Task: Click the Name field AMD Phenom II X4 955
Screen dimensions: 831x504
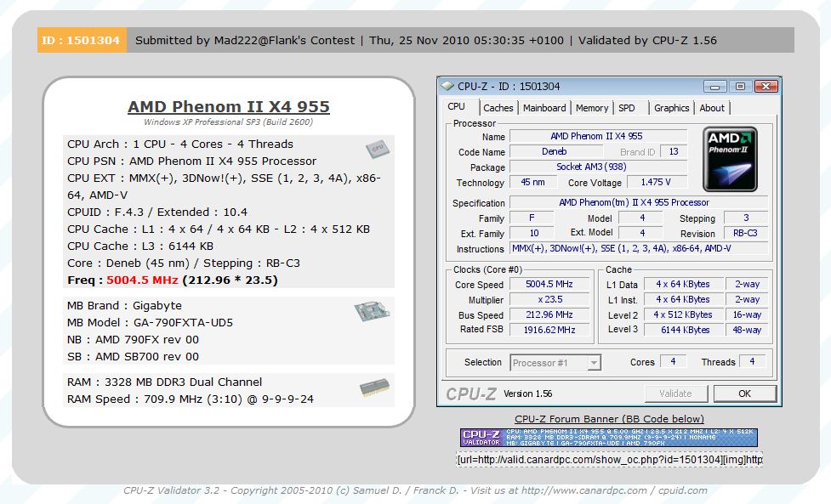Action: (598, 137)
